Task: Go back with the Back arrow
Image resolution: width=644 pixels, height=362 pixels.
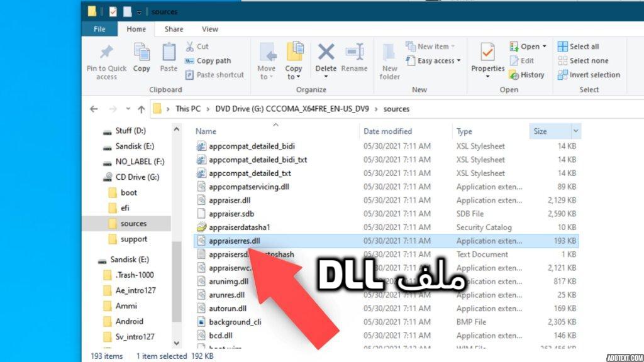Action: [94, 109]
